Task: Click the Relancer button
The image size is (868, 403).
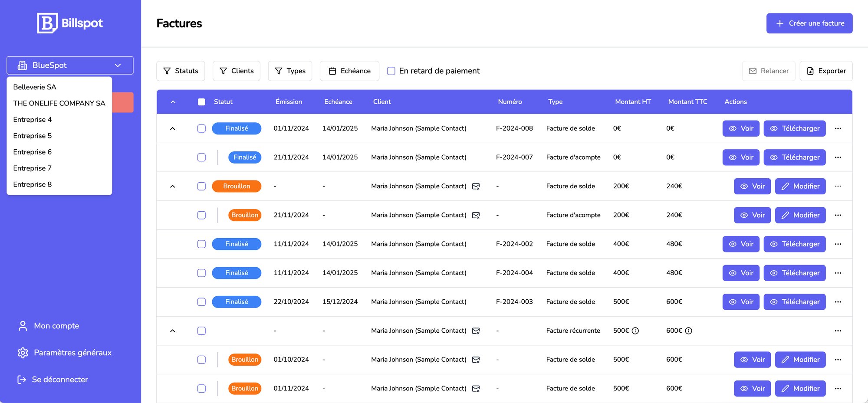Action: (x=769, y=71)
